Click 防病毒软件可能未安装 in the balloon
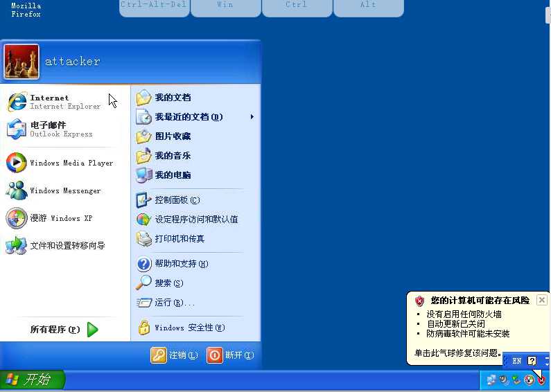Image resolution: width=551 pixels, height=392 pixels. point(468,333)
